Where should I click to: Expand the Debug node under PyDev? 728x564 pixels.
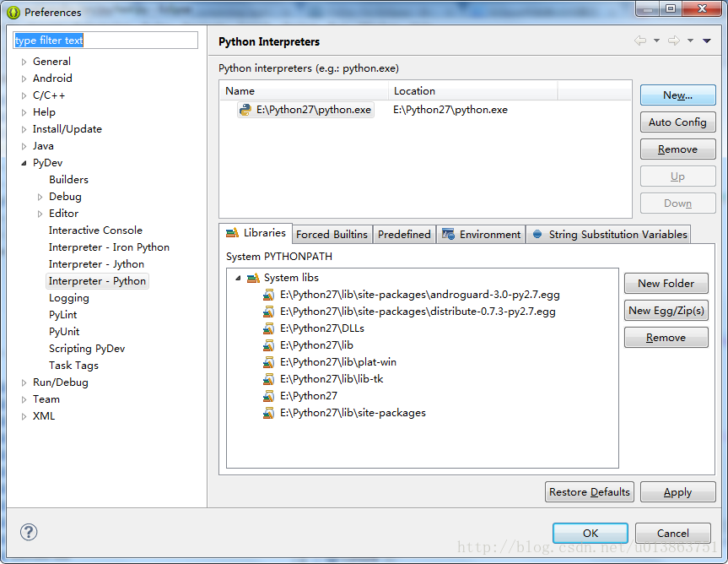[40, 197]
